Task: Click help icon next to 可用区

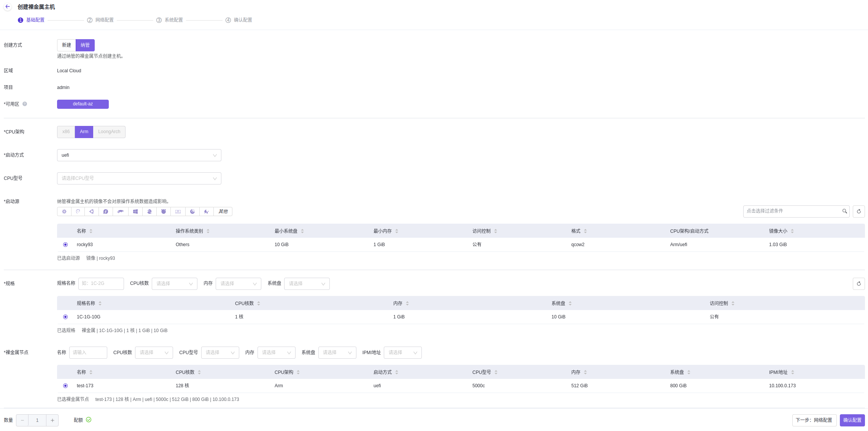Action: coord(25,104)
